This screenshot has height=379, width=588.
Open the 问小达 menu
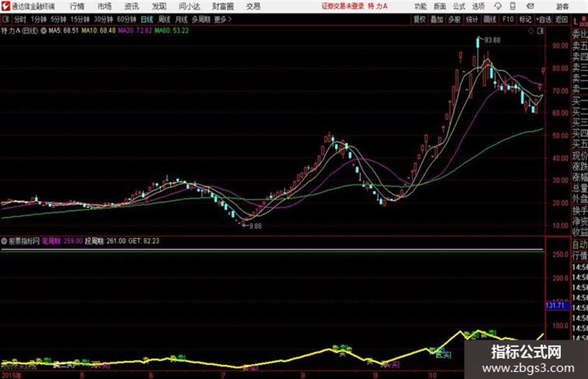click(x=189, y=6)
